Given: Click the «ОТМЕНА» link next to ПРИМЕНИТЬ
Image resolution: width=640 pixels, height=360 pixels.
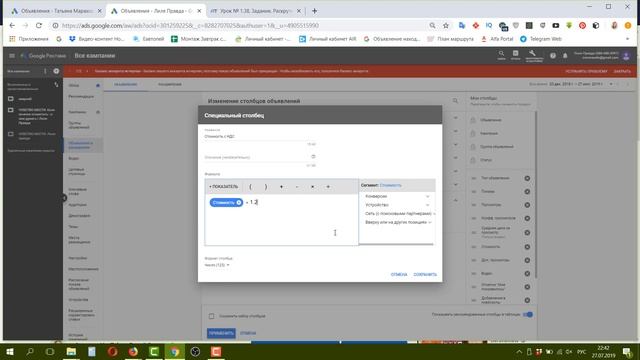Looking at the screenshot, I should (248, 333).
